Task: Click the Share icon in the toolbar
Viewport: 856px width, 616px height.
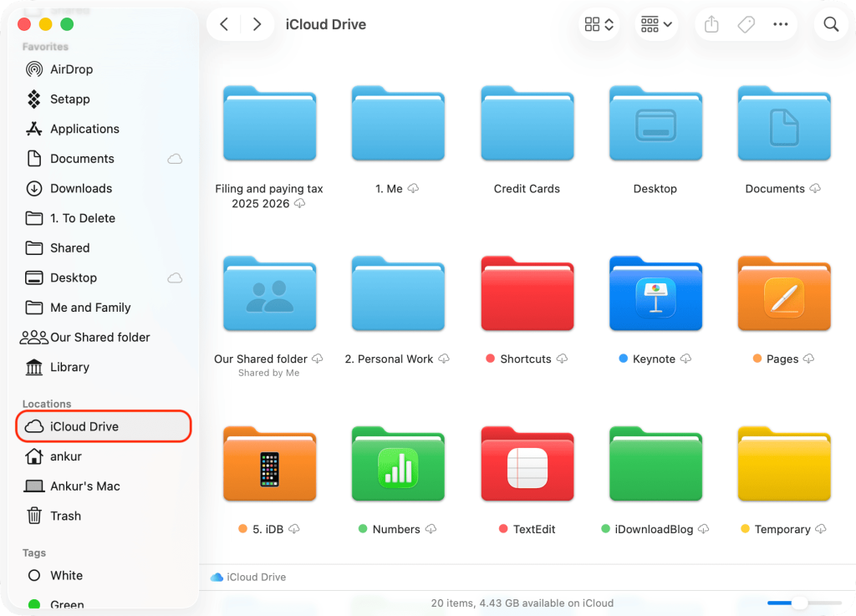Action: click(x=711, y=24)
